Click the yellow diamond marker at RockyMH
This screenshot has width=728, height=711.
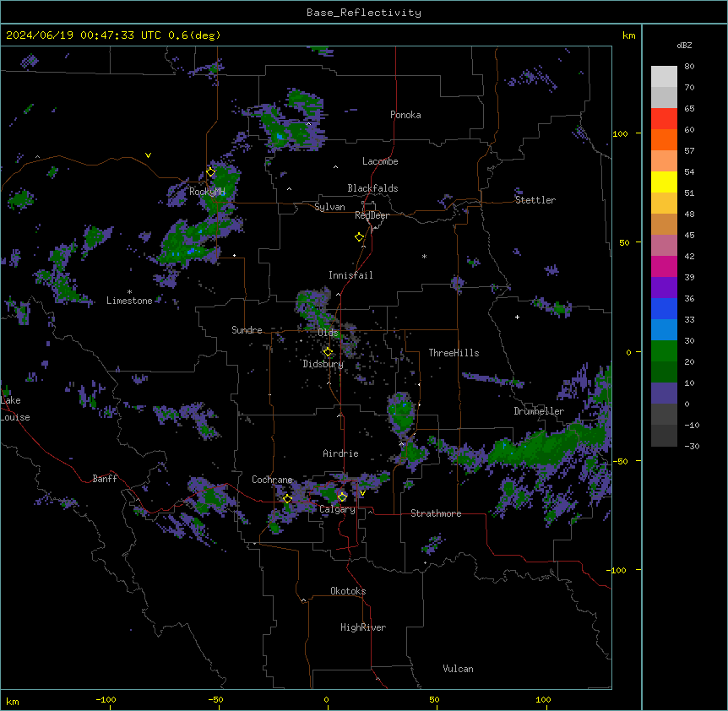click(x=211, y=172)
